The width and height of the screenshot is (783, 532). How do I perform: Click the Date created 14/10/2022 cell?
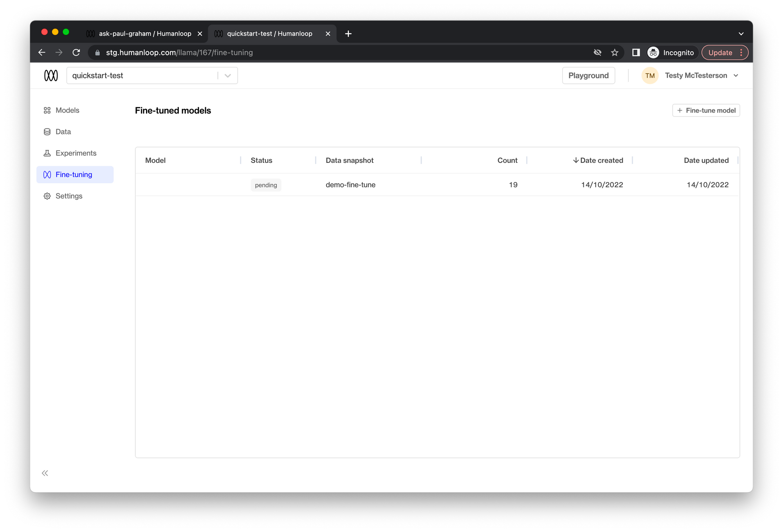click(602, 185)
